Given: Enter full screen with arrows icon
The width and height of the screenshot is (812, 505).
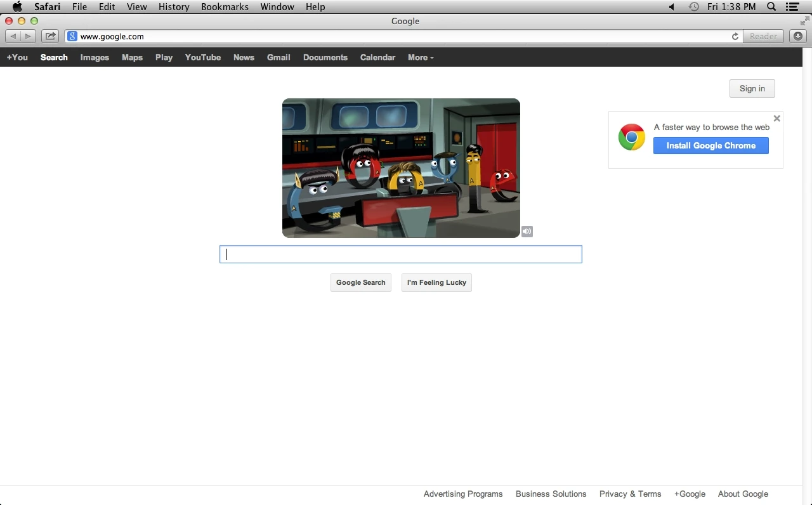Looking at the screenshot, I should (x=804, y=21).
